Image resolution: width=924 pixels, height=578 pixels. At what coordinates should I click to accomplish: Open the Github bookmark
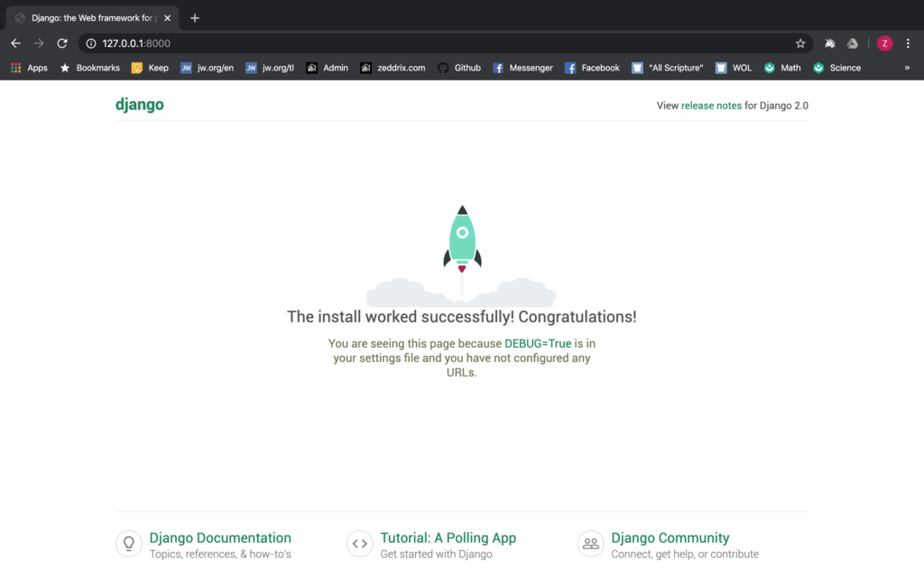pyautogui.click(x=459, y=68)
